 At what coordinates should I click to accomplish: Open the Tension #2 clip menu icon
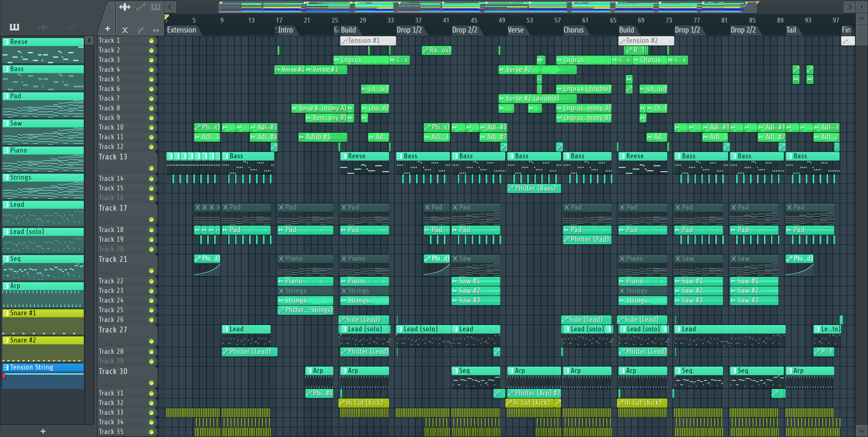click(622, 41)
